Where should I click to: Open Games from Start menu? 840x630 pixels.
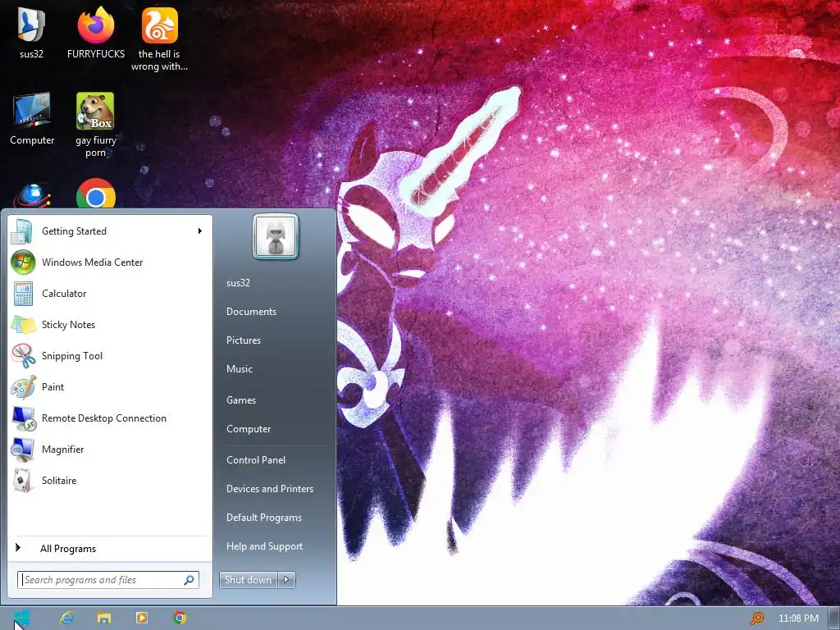241,400
